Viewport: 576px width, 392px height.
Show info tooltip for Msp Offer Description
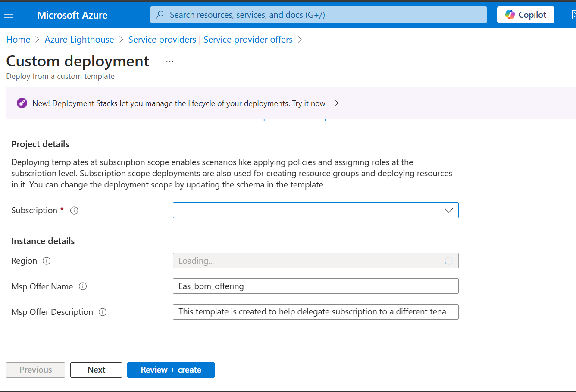[103, 312]
